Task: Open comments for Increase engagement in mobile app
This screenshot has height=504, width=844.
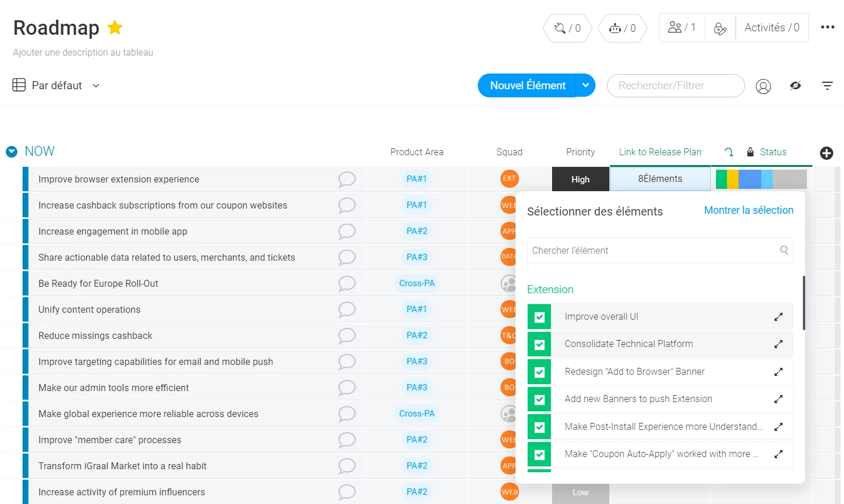Action: coord(347,231)
